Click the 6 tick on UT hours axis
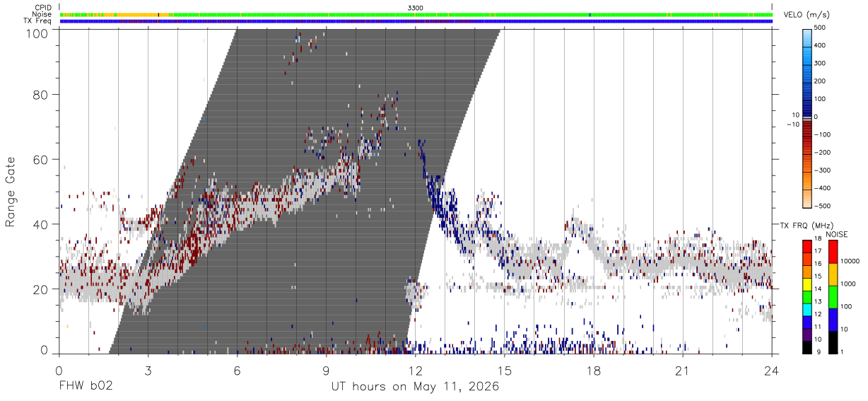 click(237, 370)
